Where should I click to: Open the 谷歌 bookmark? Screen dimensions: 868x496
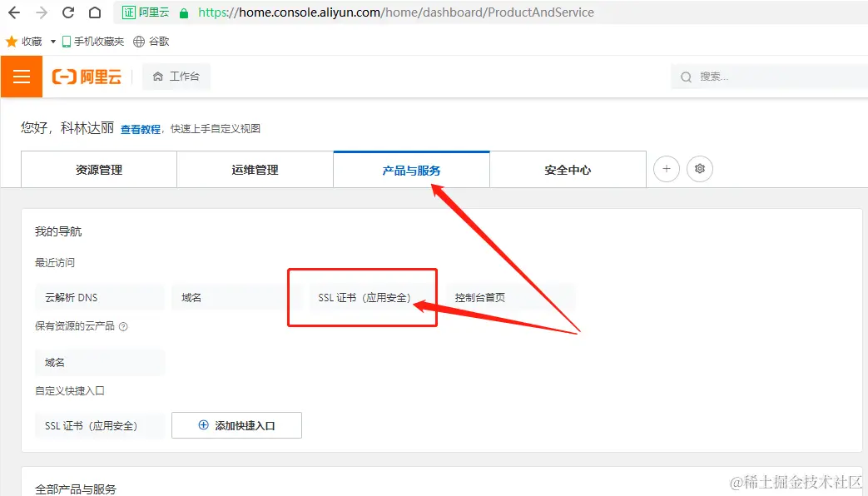151,42
